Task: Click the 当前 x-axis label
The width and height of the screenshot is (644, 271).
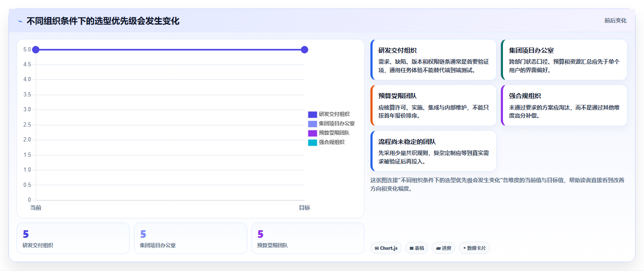Action: pyautogui.click(x=36, y=208)
